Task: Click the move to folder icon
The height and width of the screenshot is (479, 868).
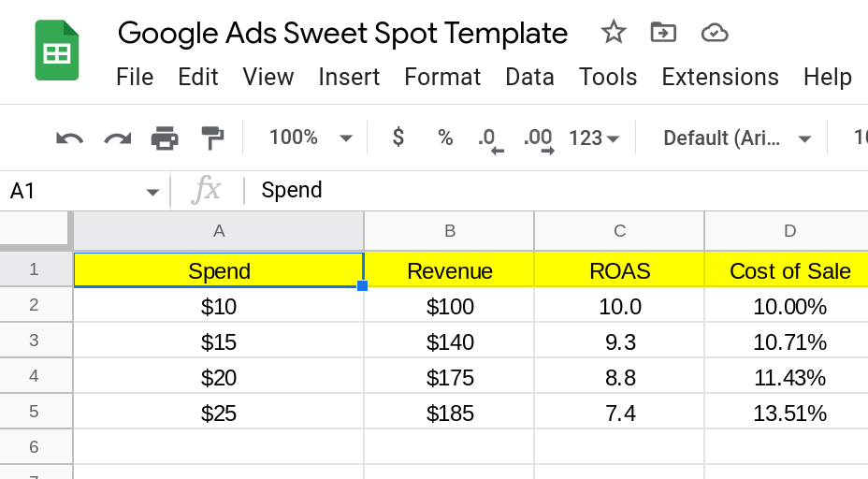Action: pyautogui.click(x=663, y=32)
